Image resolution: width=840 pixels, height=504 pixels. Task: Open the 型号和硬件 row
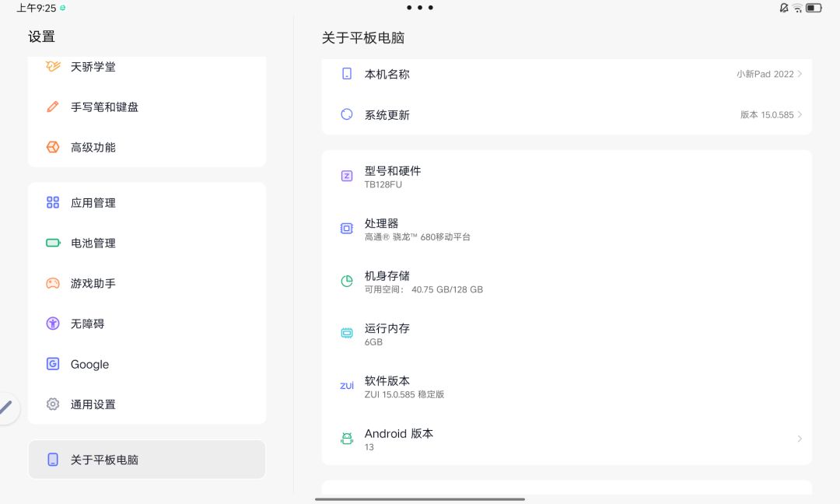coord(567,177)
